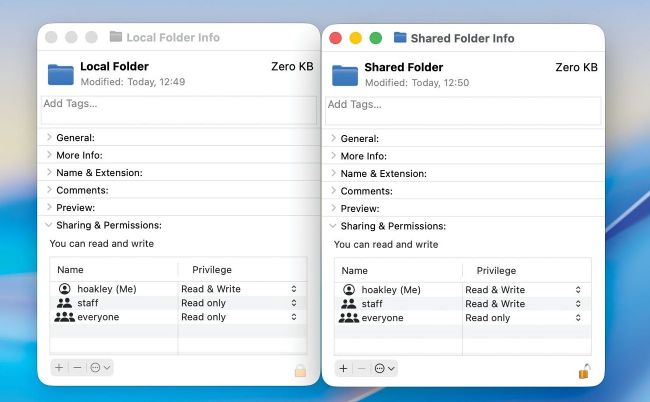Click the Privilege column header in Shared Folder
The width and height of the screenshot is (650, 402).
[496, 270]
